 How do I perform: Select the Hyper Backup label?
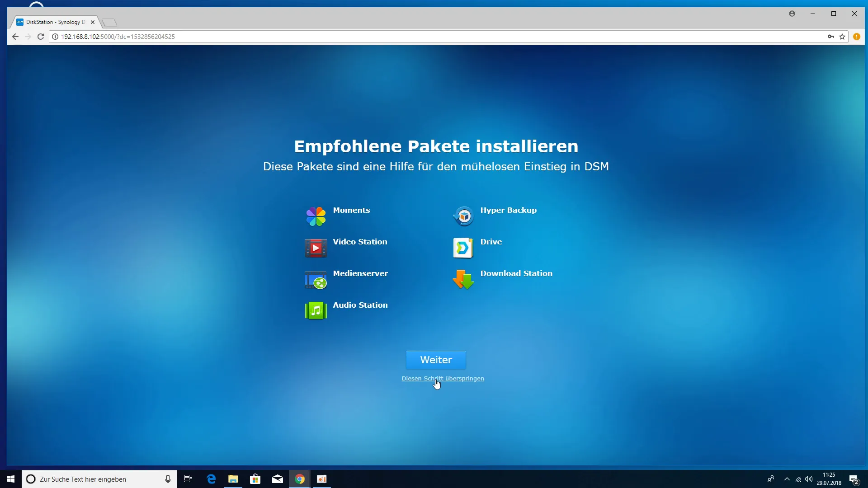pos(508,210)
